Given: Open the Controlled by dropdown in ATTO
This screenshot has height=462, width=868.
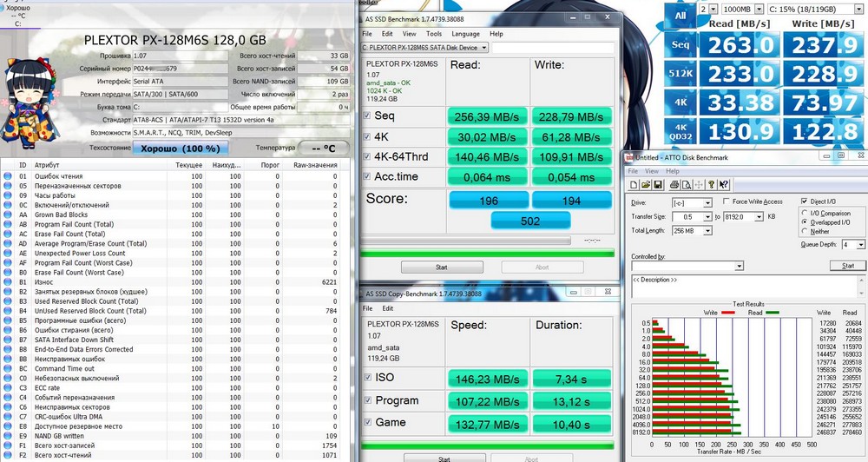Looking at the screenshot, I should pyautogui.click(x=687, y=266).
